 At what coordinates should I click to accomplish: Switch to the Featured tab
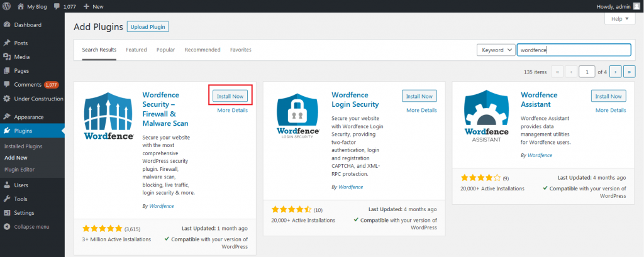(136, 50)
